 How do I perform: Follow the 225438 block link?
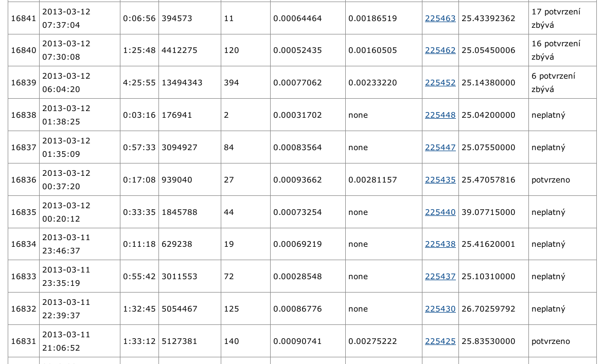440,244
